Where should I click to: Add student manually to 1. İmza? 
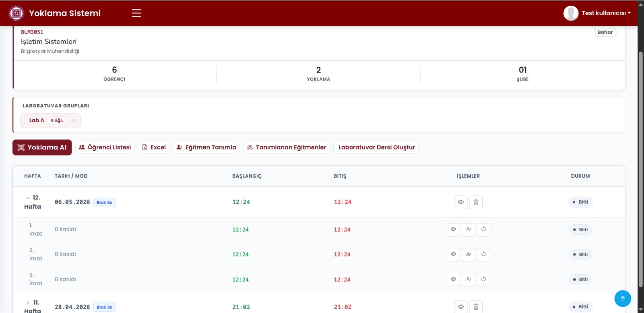pyautogui.click(x=468, y=230)
